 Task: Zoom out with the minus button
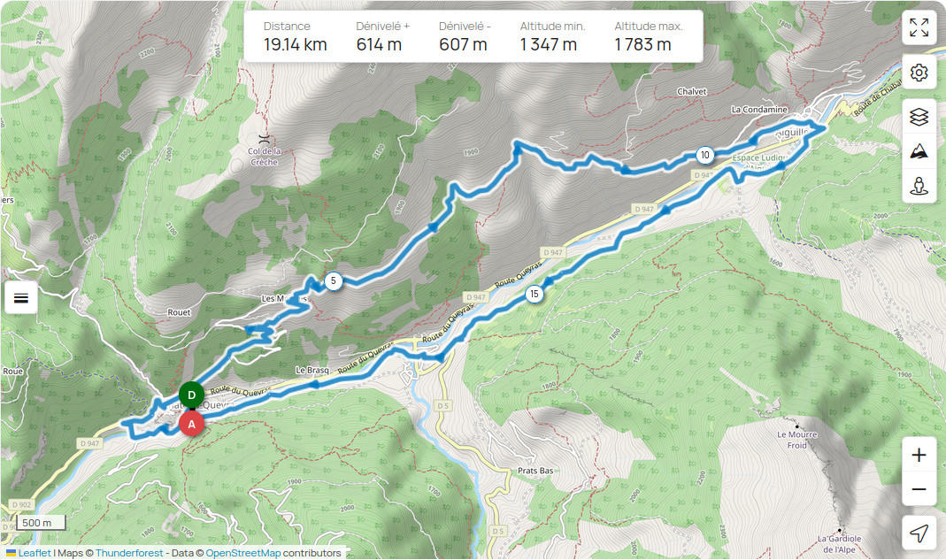[919, 489]
